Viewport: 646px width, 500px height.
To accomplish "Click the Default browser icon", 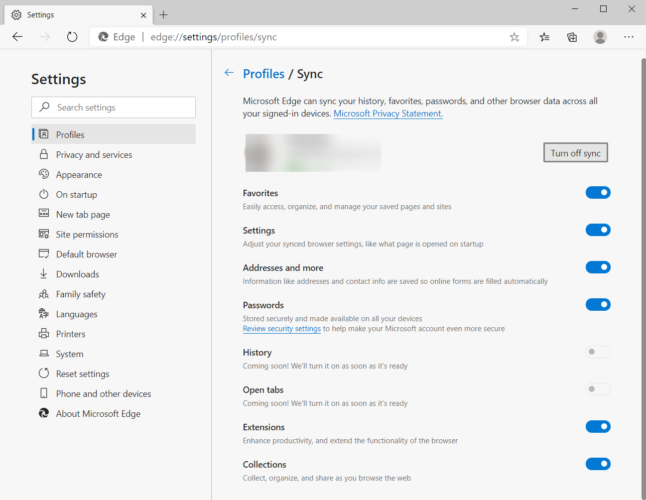I will pos(44,253).
